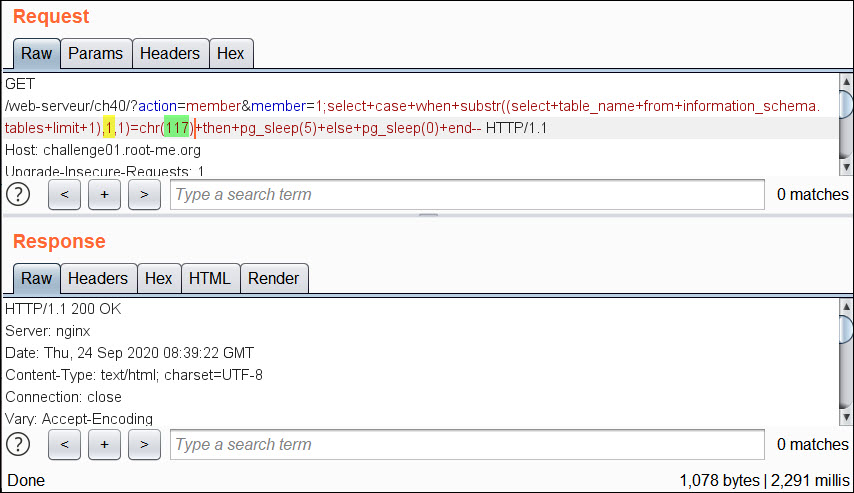Switch to the Request Raw tab

(x=36, y=53)
